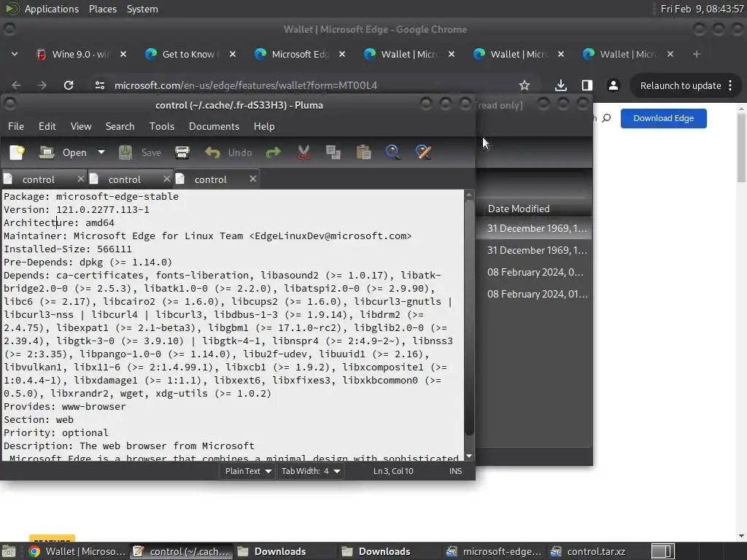
Task: Open the Tab Width dropdown
Action: pyautogui.click(x=310, y=471)
